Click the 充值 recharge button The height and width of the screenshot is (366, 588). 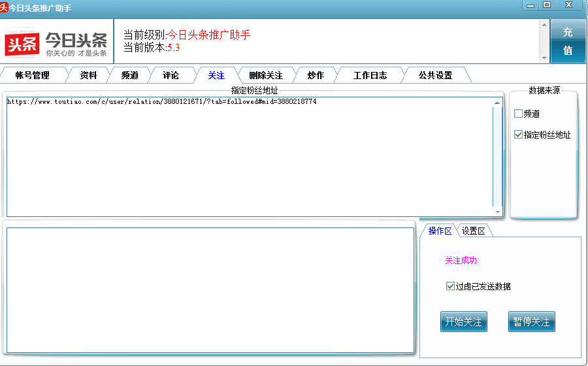coord(568,41)
